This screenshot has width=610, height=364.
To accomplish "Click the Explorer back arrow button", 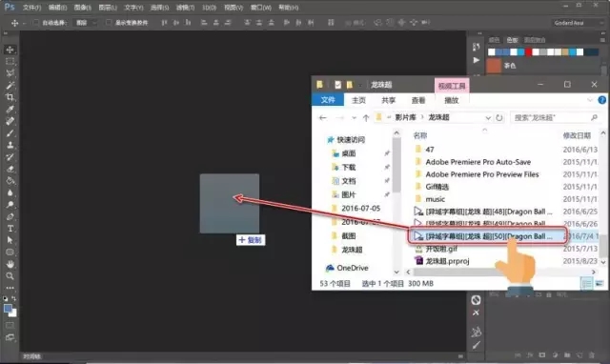I will point(322,117).
